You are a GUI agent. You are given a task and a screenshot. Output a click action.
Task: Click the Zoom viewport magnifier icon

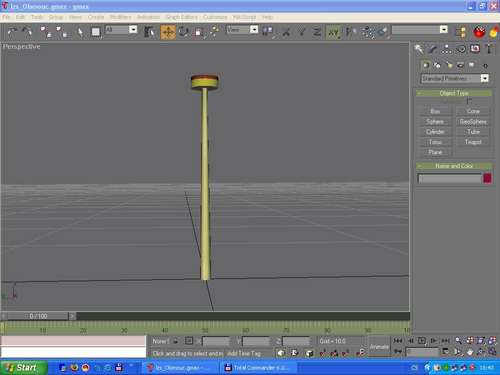458,341
